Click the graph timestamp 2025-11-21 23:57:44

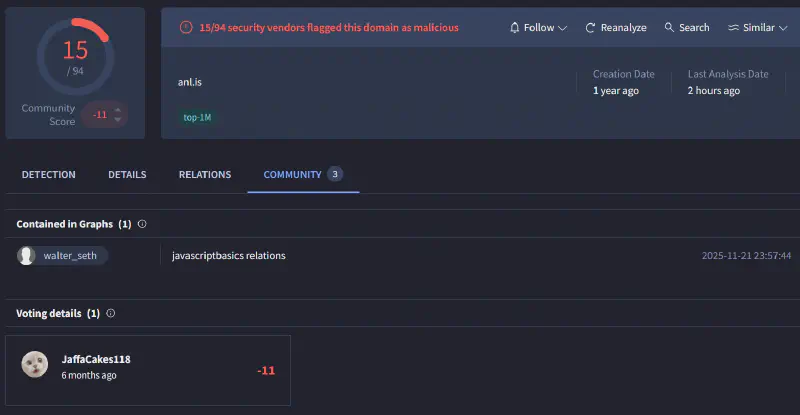[x=746, y=256]
